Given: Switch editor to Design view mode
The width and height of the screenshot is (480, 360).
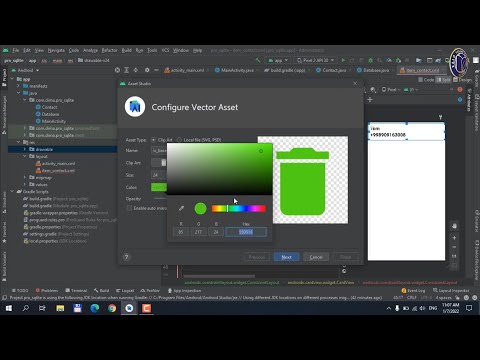Looking at the screenshot, I should click(x=462, y=80).
